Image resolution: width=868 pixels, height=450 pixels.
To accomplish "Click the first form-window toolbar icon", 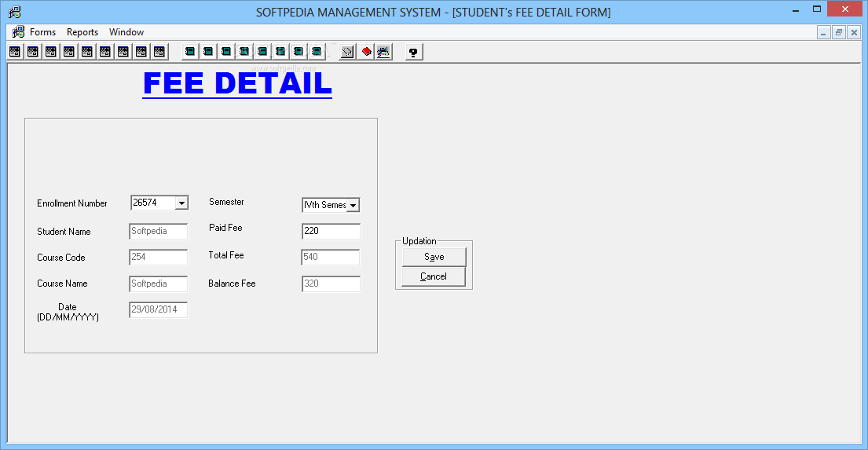I will (x=15, y=52).
